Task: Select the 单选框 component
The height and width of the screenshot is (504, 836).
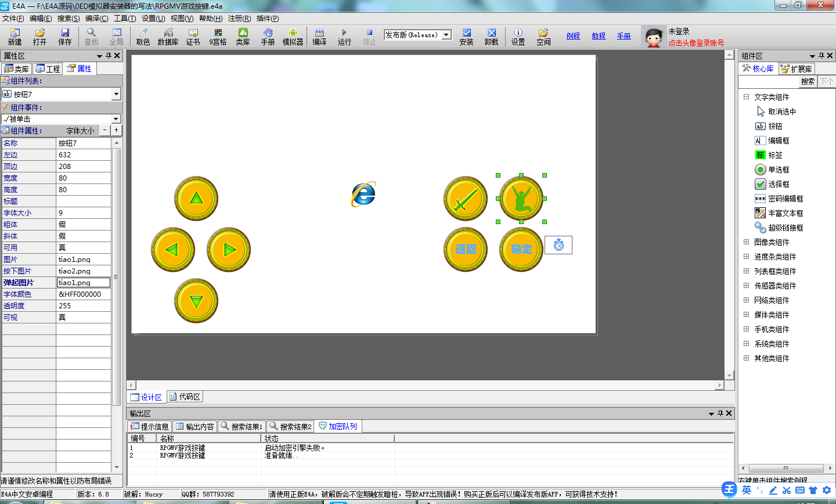Action: point(772,170)
